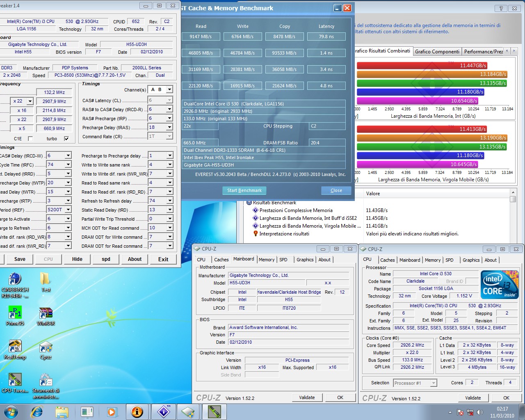Image resolution: width=525 pixels, height=420 pixels.
Task: Open the Channel(s) A B dropdown
Action: (169, 89)
